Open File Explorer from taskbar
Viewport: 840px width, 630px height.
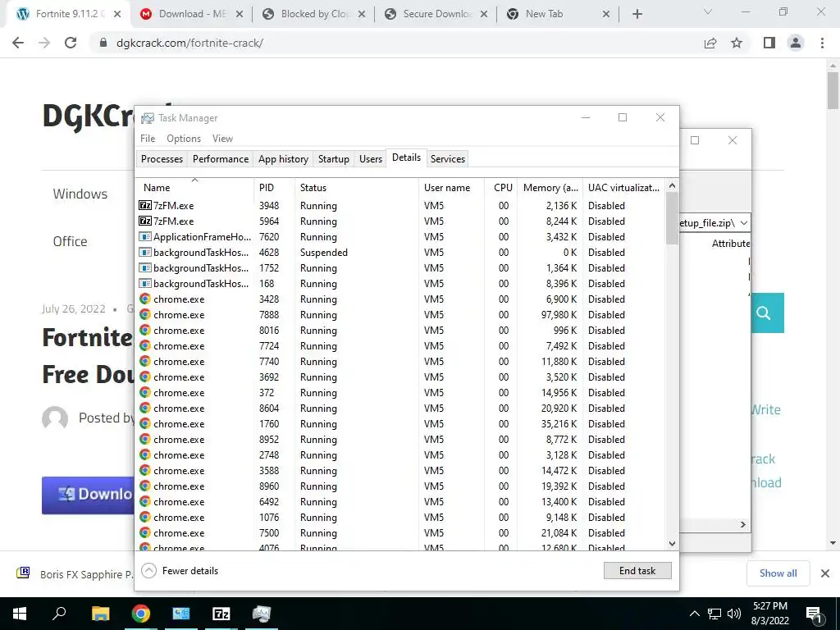point(100,614)
